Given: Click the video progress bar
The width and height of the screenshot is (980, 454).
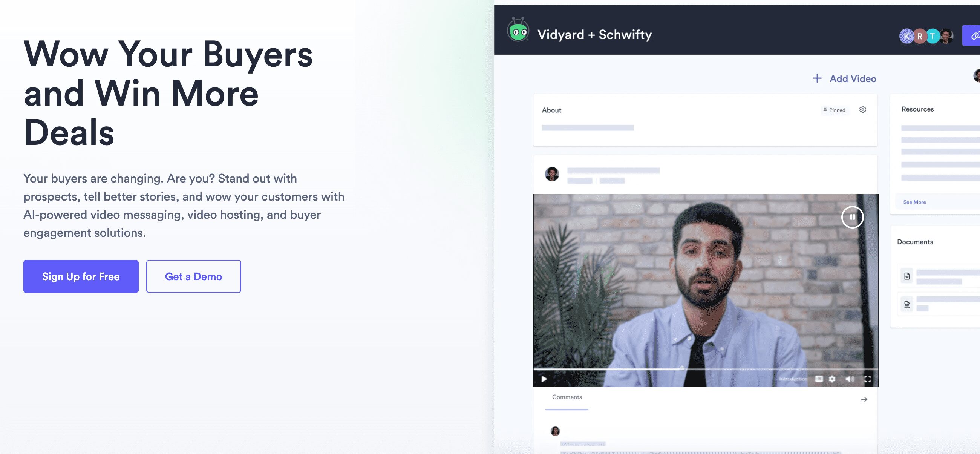Looking at the screenshot, I should click(x=705, y=369).
